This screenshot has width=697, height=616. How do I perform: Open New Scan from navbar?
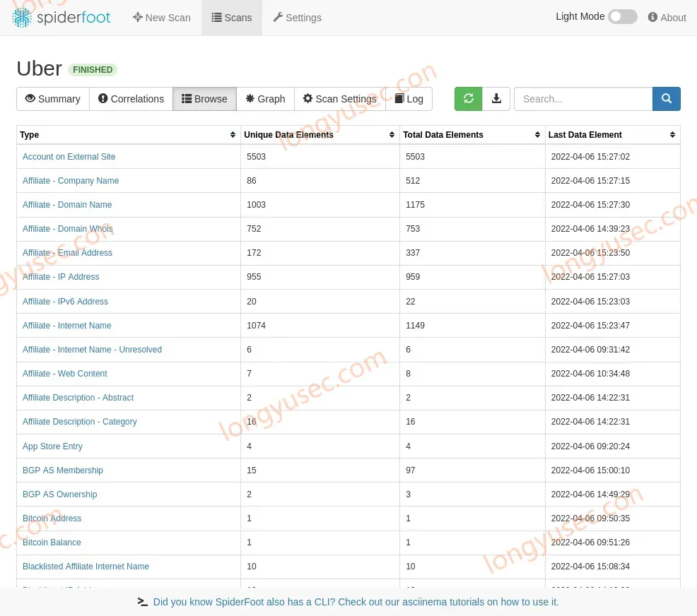coord(162,18)
